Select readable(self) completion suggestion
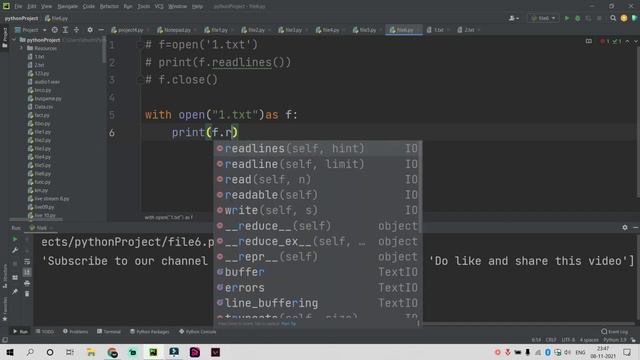The height and width of the screenshot is (360, 640). (x=318, y=195)
